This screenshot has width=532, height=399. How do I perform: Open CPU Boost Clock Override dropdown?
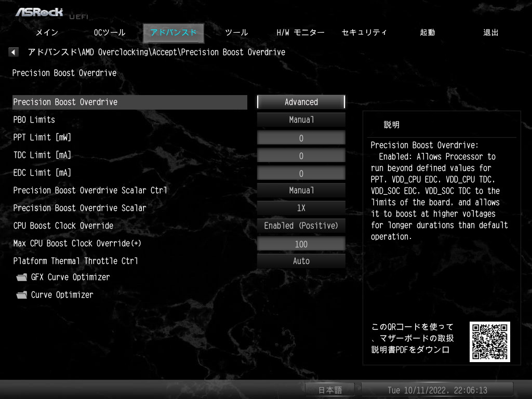[301, 225]
